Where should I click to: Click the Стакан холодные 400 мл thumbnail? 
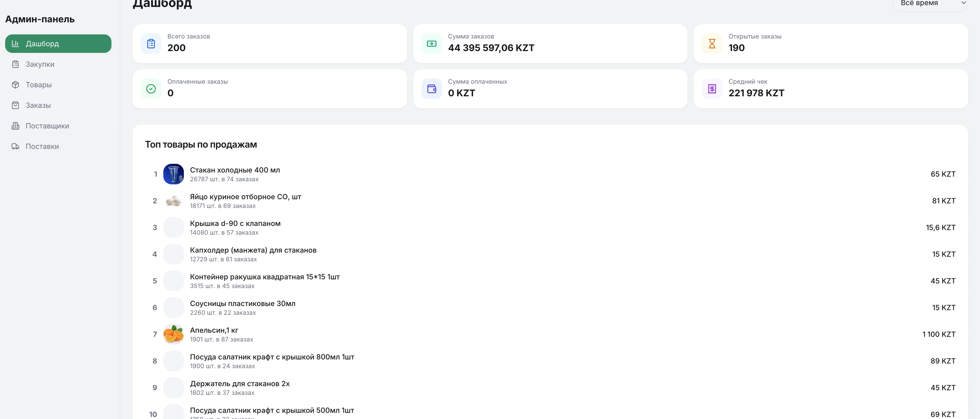[174, 174]
